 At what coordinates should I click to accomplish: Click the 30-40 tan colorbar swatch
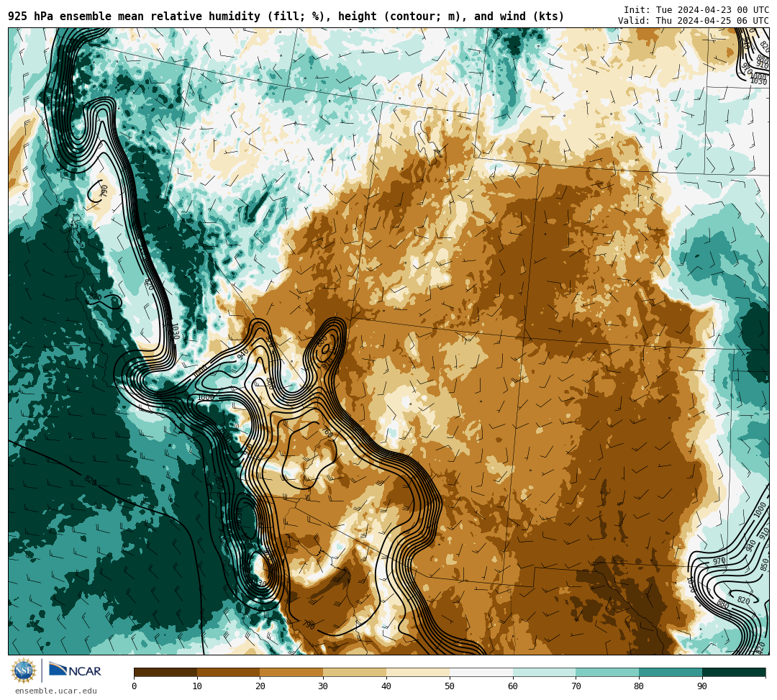tap(355, 672)
